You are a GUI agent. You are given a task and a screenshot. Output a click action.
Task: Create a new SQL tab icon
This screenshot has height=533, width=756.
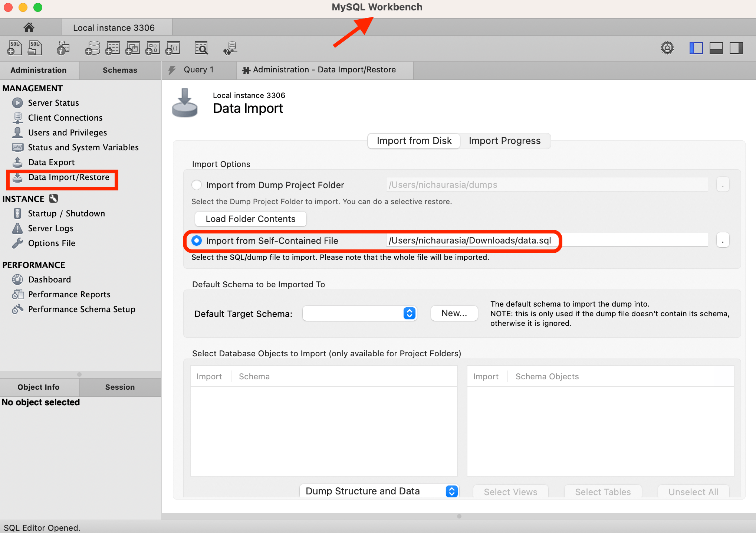click(14, 48)
